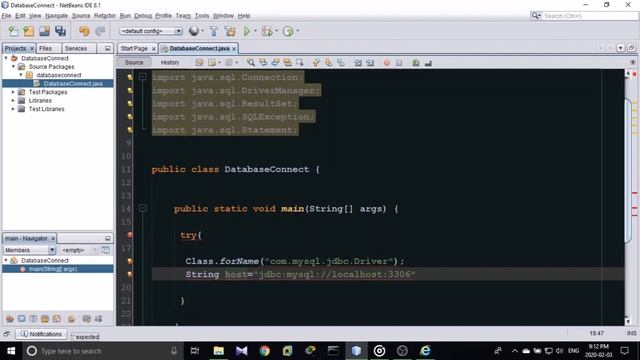Viewport: 640px width, 360px height.
Task: Click the Shift Line Left editor icon
Action: (x=358, y=63)
